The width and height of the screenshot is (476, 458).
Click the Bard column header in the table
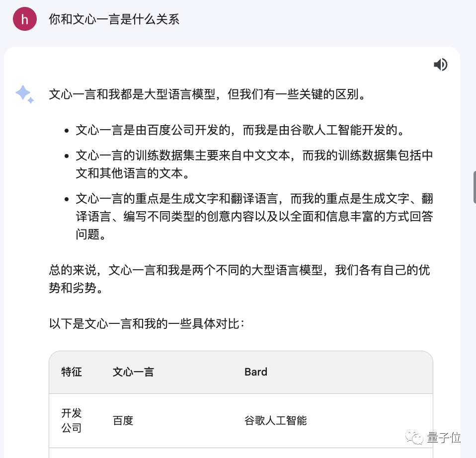coord(255,372)
